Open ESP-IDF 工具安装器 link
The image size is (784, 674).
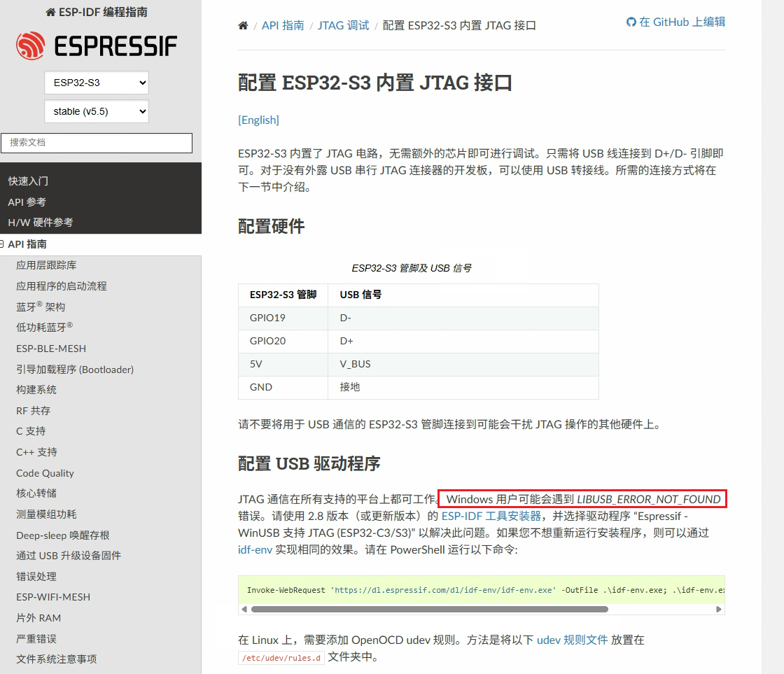491,516
